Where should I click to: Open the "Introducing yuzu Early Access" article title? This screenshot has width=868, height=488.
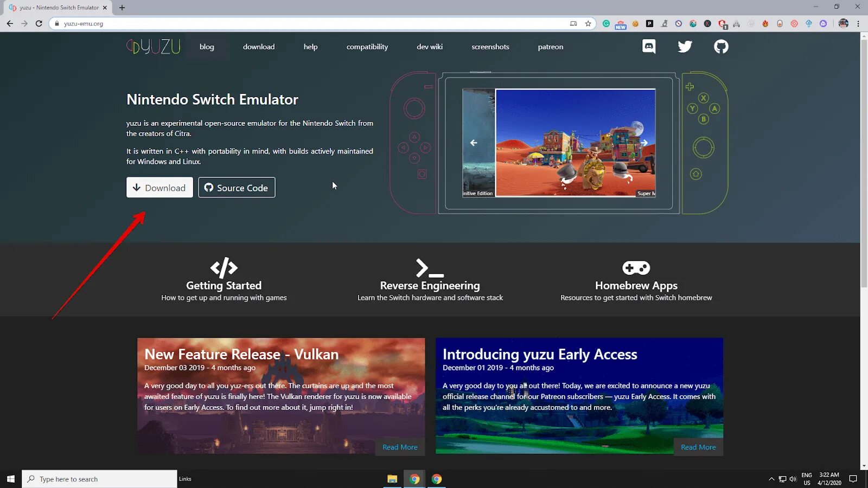540,354
